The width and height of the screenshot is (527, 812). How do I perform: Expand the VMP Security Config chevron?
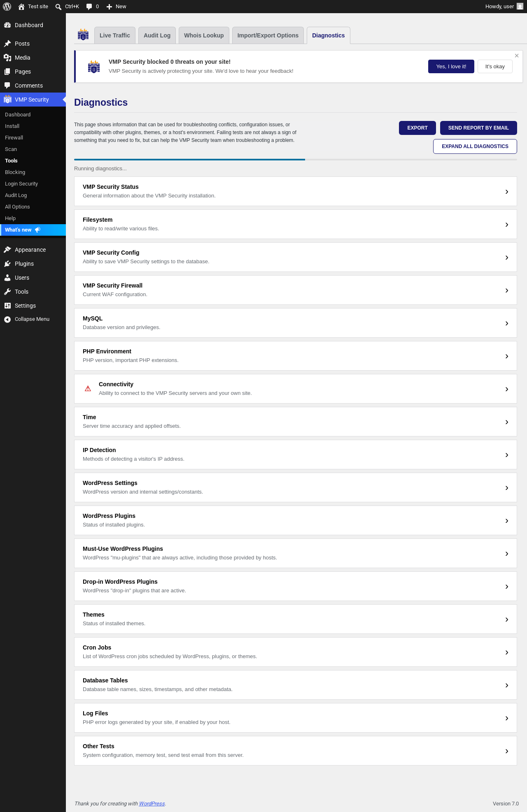coord(507,258)
